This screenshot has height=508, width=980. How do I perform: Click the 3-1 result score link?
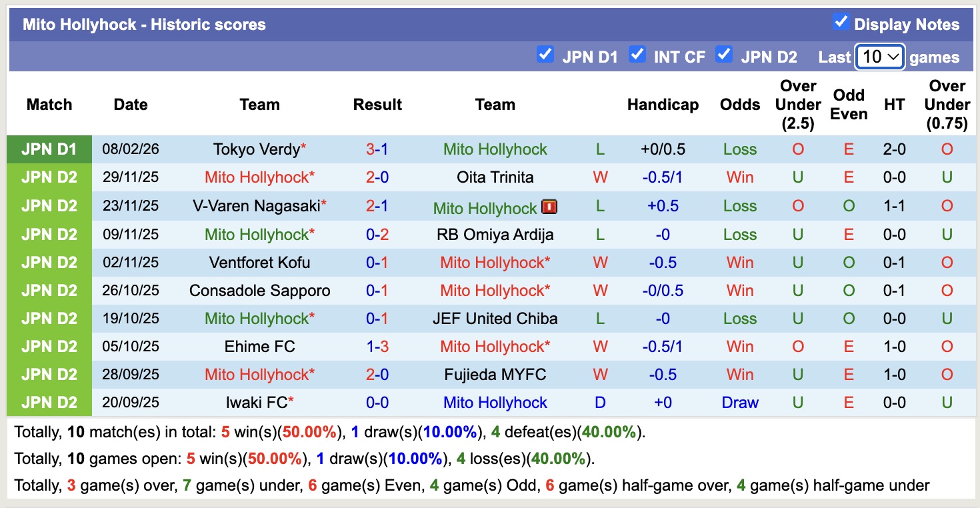pyautogui.click(x=377, y=149)
